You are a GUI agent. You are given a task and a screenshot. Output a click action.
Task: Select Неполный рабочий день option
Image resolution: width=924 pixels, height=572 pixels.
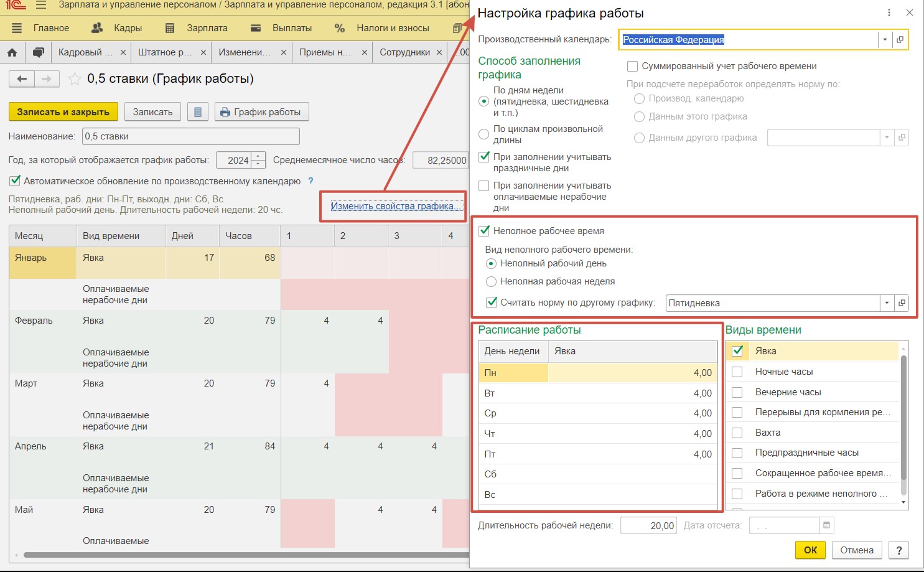point(491,263)
